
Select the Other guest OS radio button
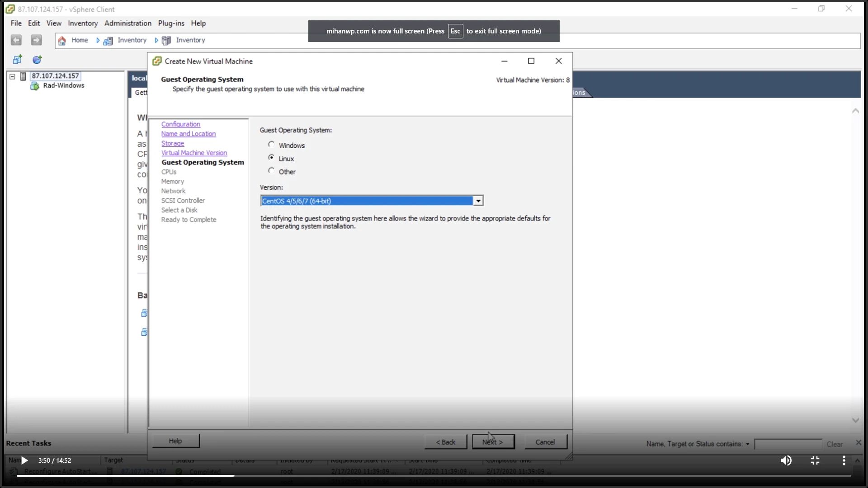(x=271, y=171)
